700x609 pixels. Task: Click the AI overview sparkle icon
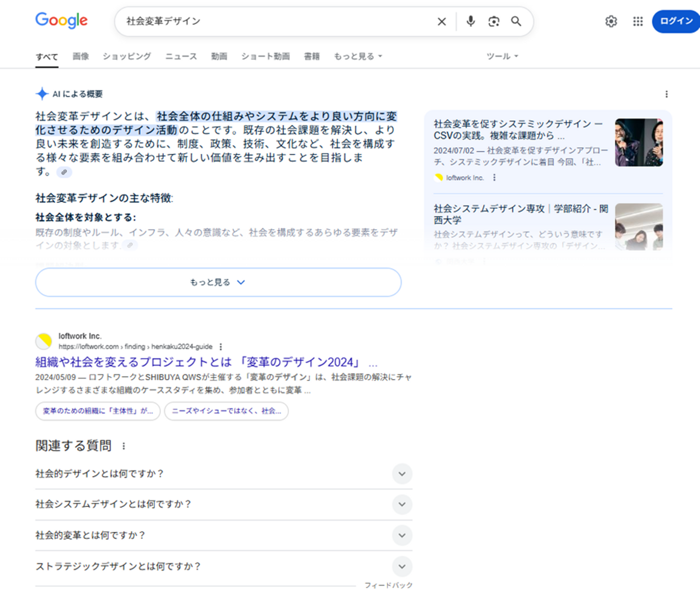(42, 94)
